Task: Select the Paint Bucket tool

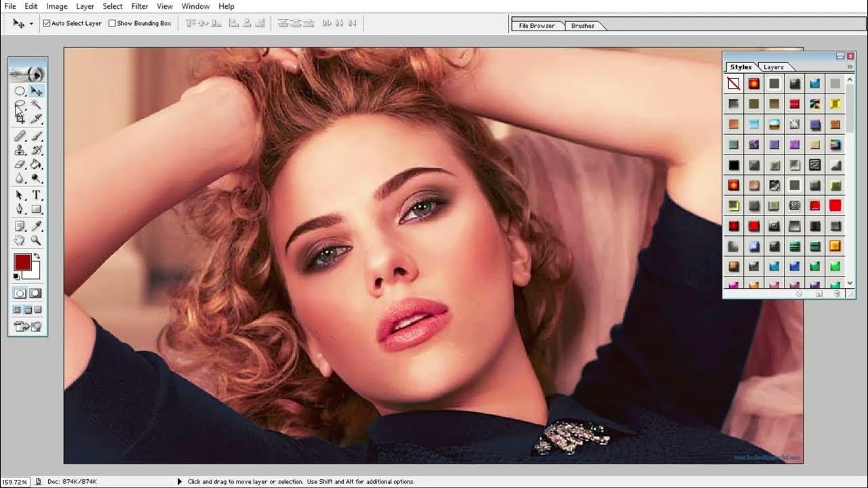Action: coord(36,164)
